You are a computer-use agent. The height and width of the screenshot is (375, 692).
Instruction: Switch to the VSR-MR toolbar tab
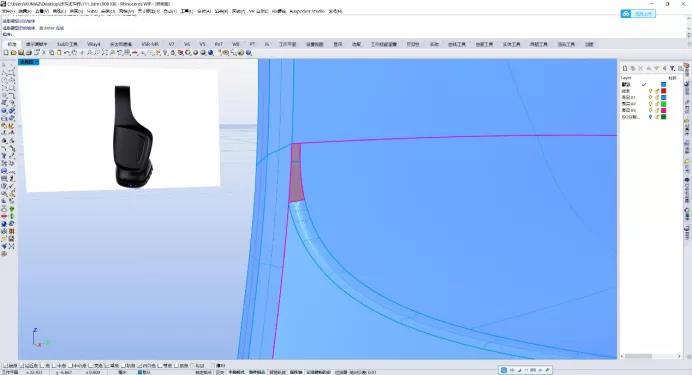click(150, 45)
